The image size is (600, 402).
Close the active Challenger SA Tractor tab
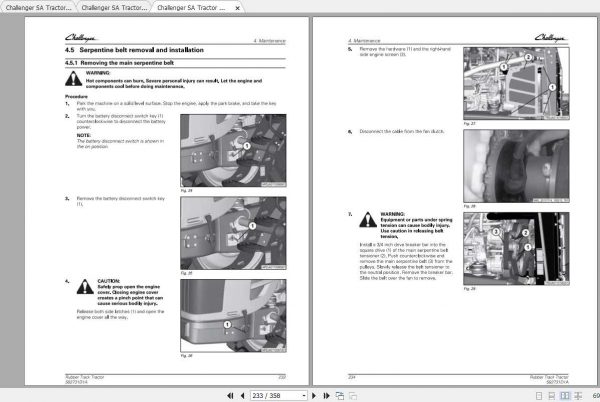point(237,8)
